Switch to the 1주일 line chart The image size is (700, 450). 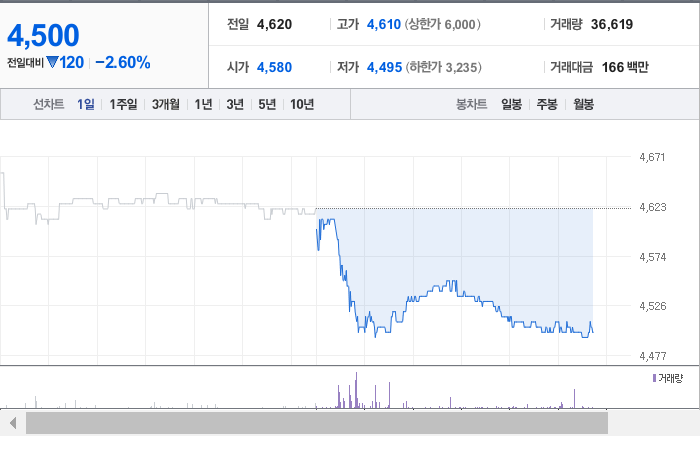(123, 104)
